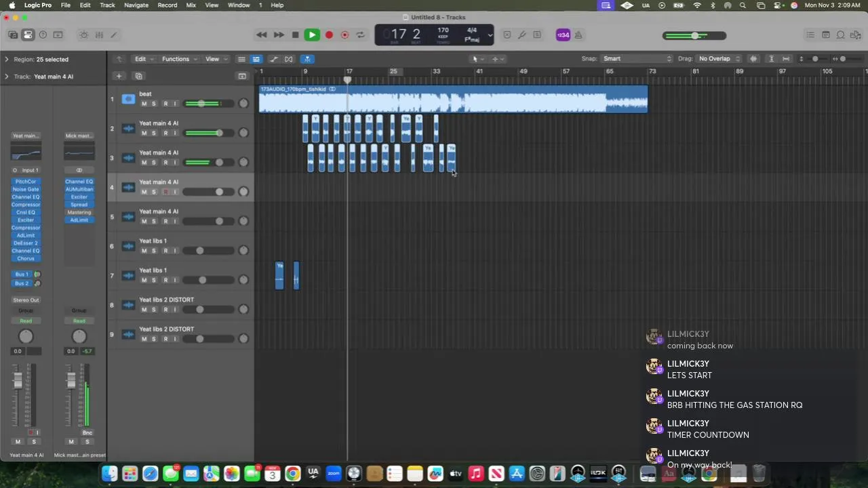Adjust the master volume slider in toolbar

coord(694,35)
